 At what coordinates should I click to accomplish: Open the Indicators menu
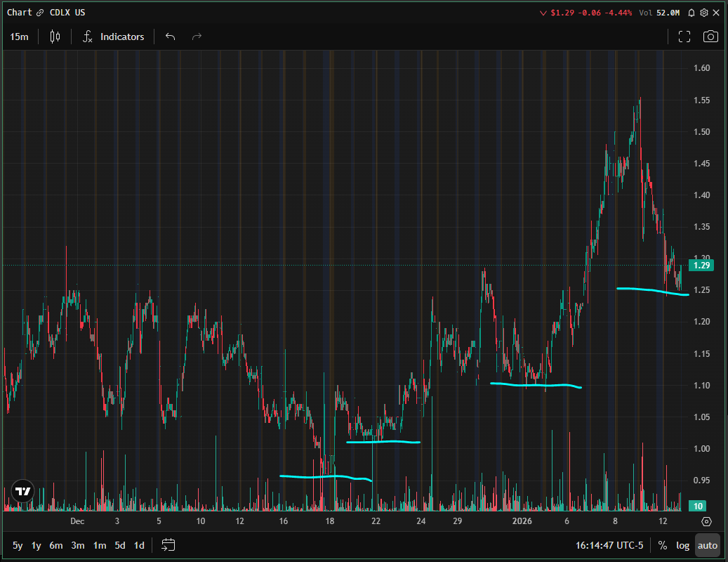(113, 37)
